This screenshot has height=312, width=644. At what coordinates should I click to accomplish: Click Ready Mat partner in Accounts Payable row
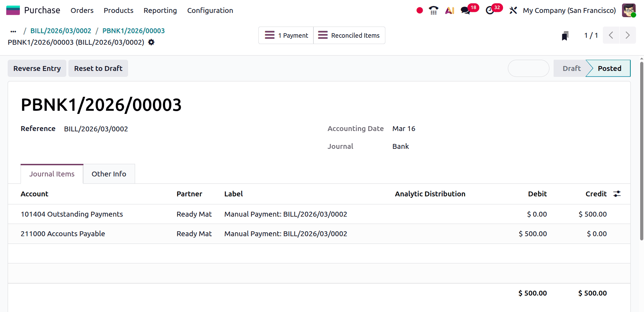(194, 234)
